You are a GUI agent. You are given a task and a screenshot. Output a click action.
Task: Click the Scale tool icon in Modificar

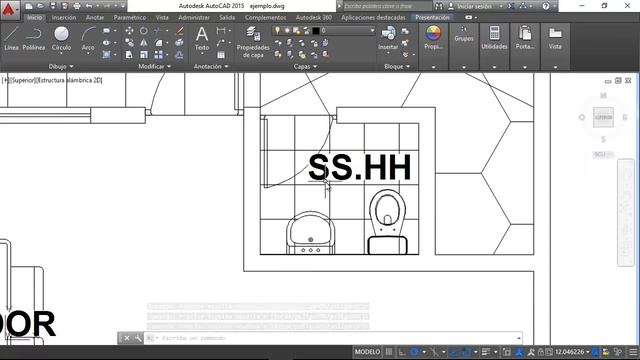point(144,54)
